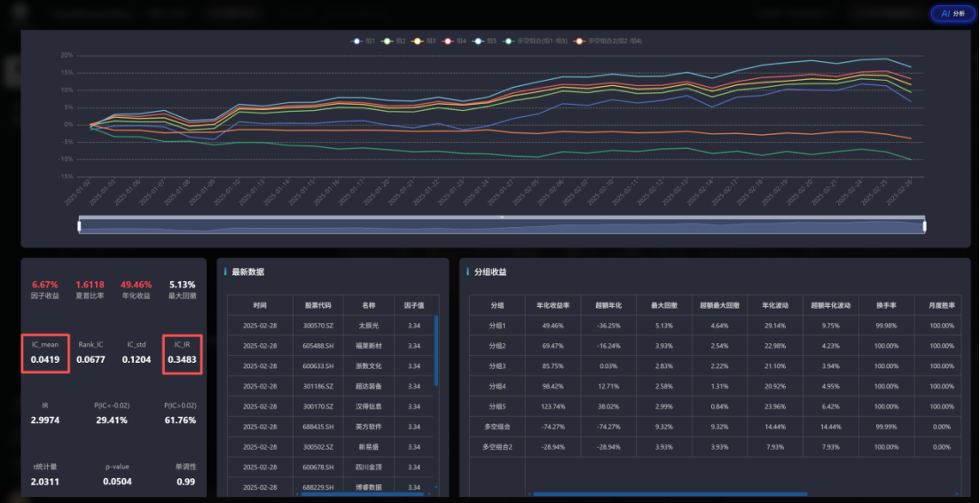Viewport: 980px width, 503px height.
Task: Click the IC_IR value 0.3483
Action: [x=184, y=359]
